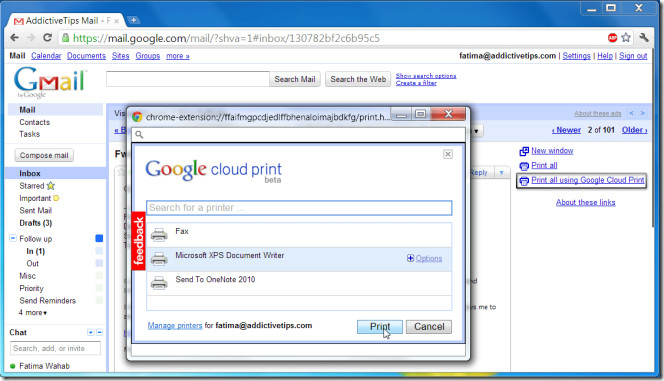Click Sign out link
This screenshot has width=664, height=381.
click(x=633, y=56)
